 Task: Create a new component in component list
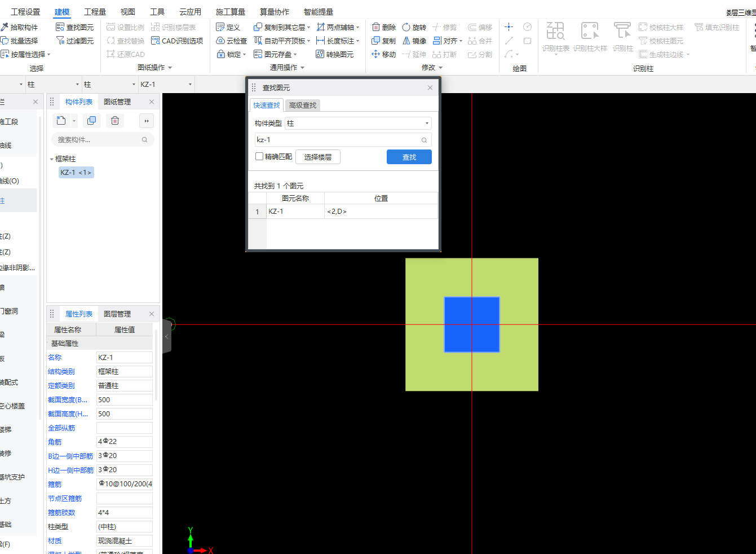[x=61, y=120]
